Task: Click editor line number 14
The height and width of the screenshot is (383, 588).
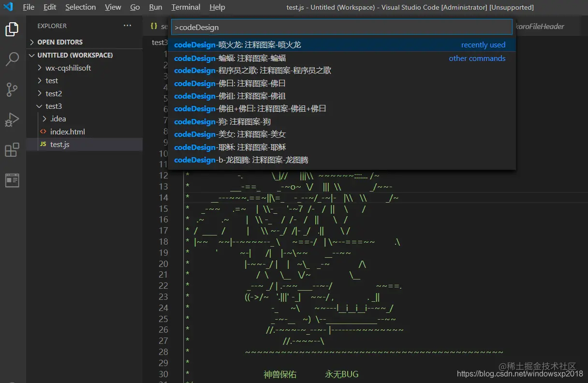Action: coord(163,197)
